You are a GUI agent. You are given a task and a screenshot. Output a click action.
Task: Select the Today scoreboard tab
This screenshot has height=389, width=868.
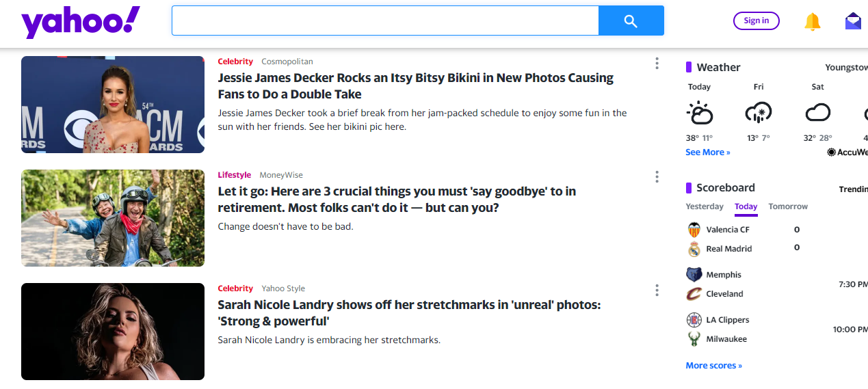click(x=746, y=206)
